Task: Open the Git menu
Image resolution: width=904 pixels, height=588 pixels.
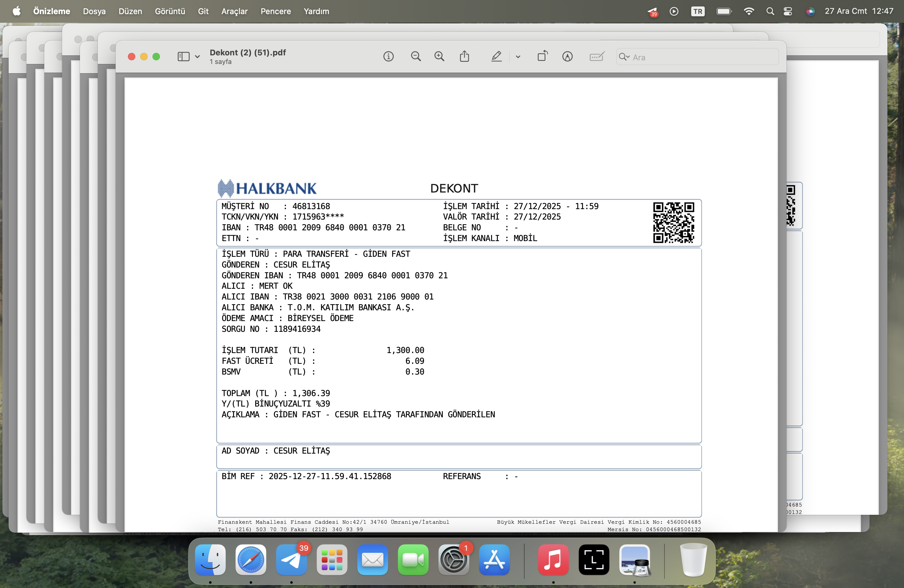Action: (203, 11)
